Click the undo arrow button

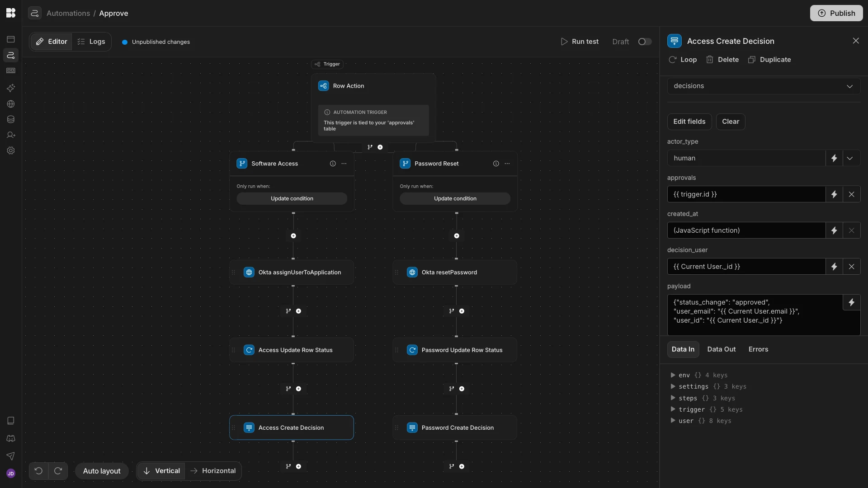point(38,471)
